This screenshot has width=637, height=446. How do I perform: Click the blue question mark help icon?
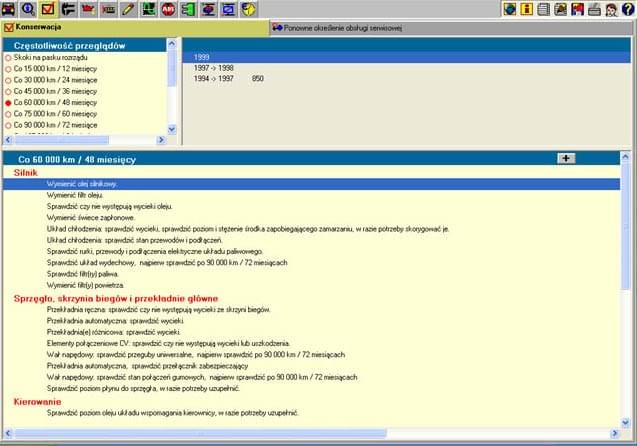(x=627, y=9)
